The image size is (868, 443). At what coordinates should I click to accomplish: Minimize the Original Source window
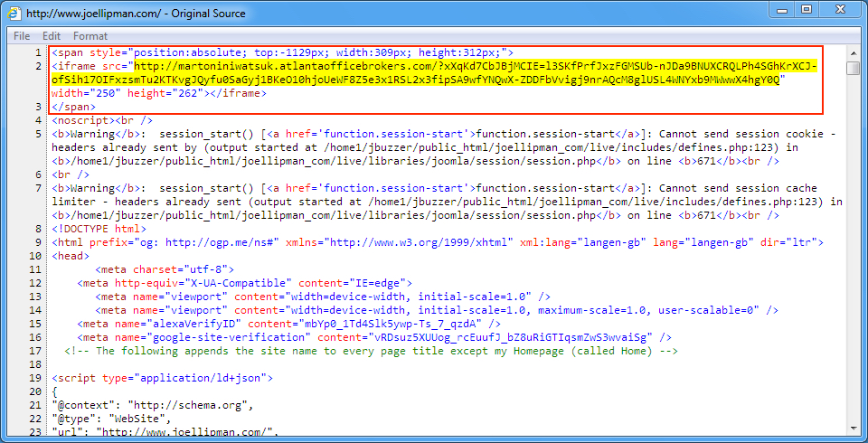(783, 10)
